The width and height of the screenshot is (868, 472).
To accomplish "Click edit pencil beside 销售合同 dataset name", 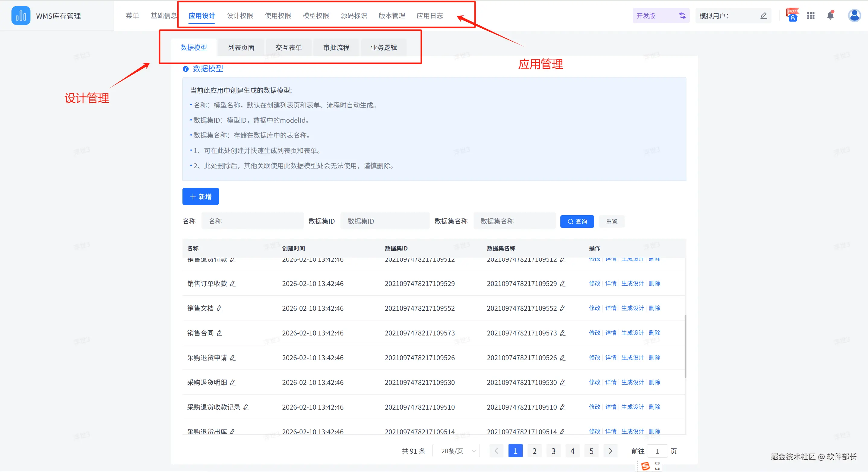I will point(562,333).
